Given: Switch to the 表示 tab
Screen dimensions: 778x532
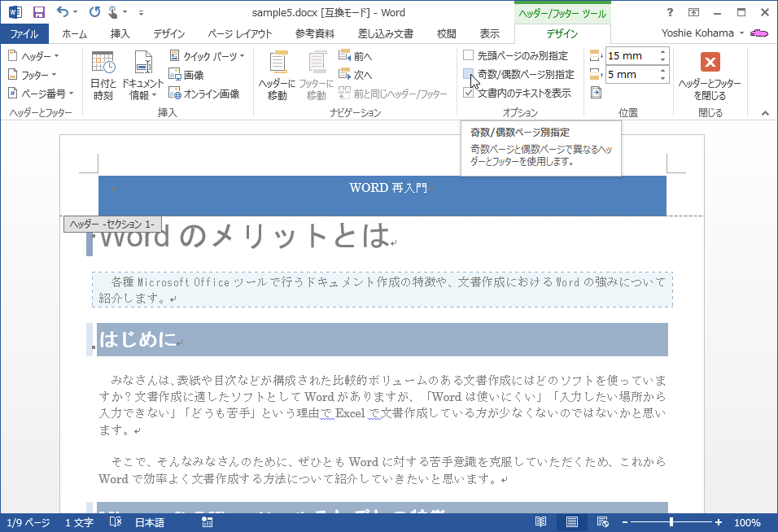Looking at the screenshot, I should (489, 33).
